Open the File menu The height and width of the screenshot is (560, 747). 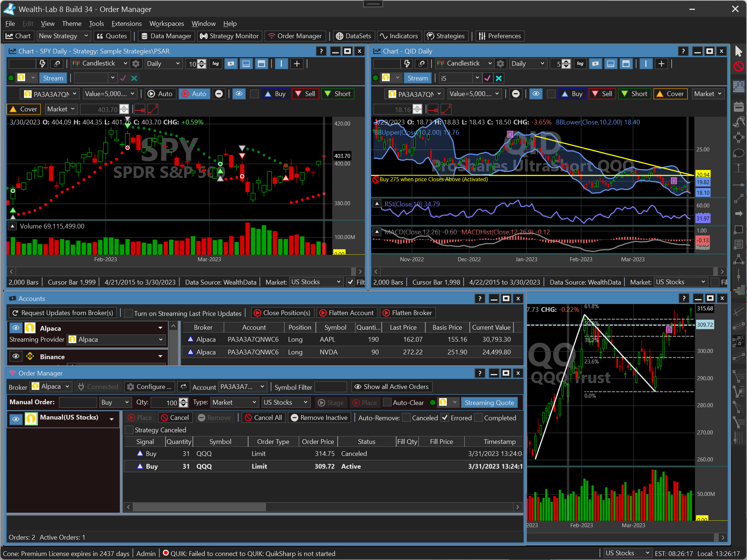click(10, 24)
